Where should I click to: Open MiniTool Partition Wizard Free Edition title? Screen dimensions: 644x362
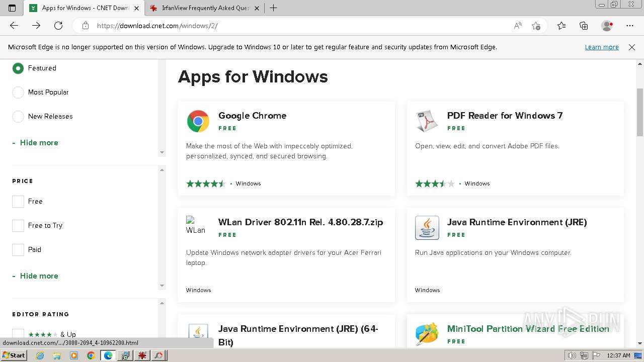point(528,329)
